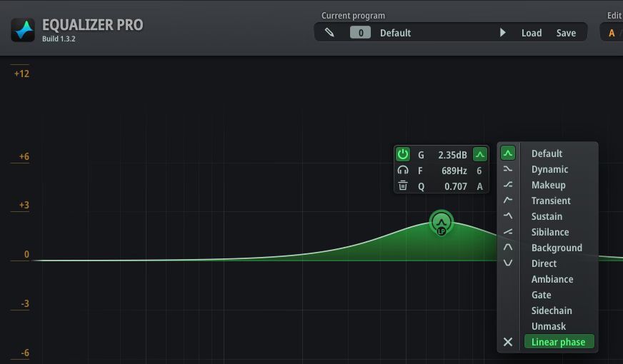Select the filter shape icon beside Sustain
The width and height of the screenshot is (623, 364).
point(508,216)
